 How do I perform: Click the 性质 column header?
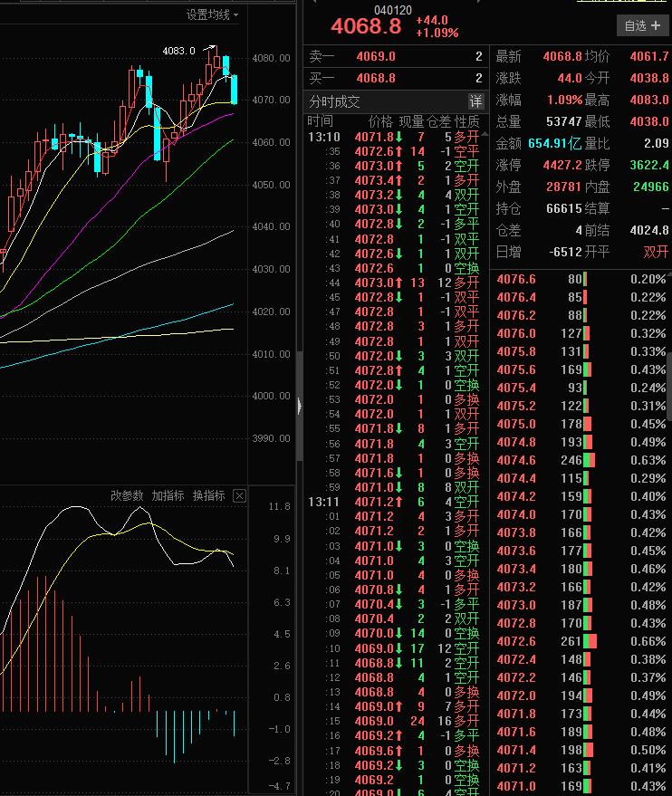click(467, 122)
